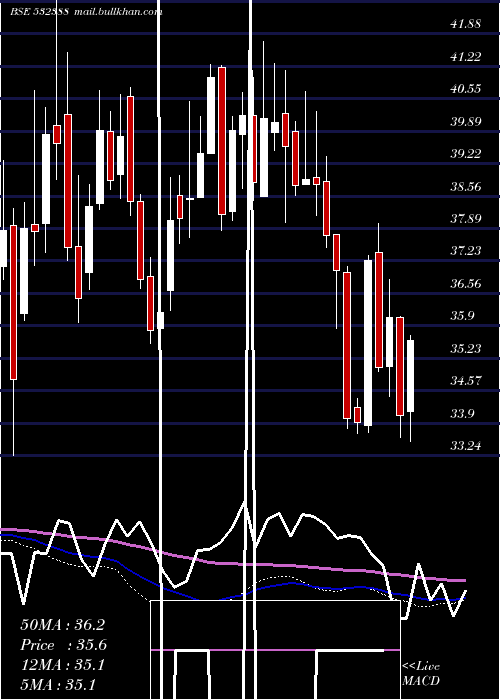This screenshot has height=700, width=500.
Task: Click the 36.56 price axis label
Action: (x=466, y=283)
